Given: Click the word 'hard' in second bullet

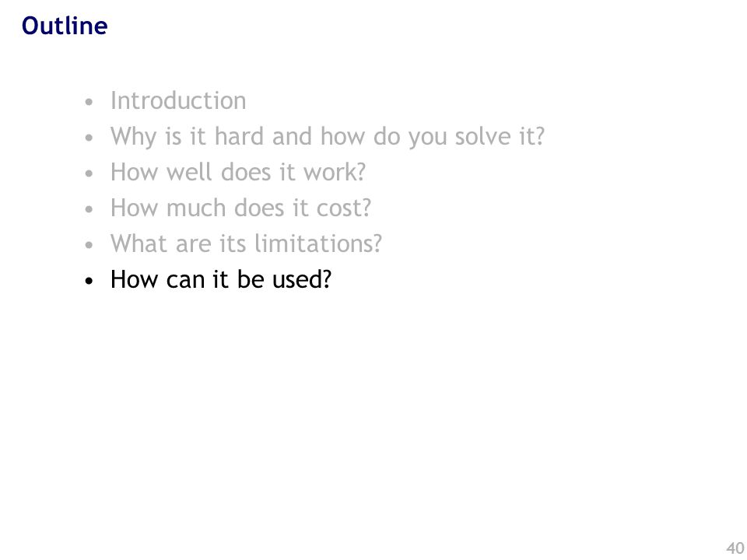Looking at the screenshot, I should click(x=239, y=137).
